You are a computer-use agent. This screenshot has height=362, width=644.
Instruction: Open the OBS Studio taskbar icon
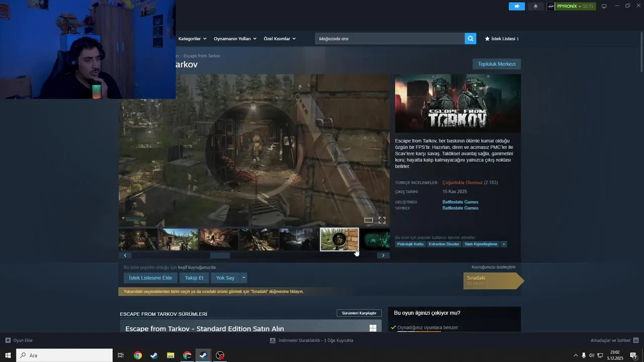point(220,355)
